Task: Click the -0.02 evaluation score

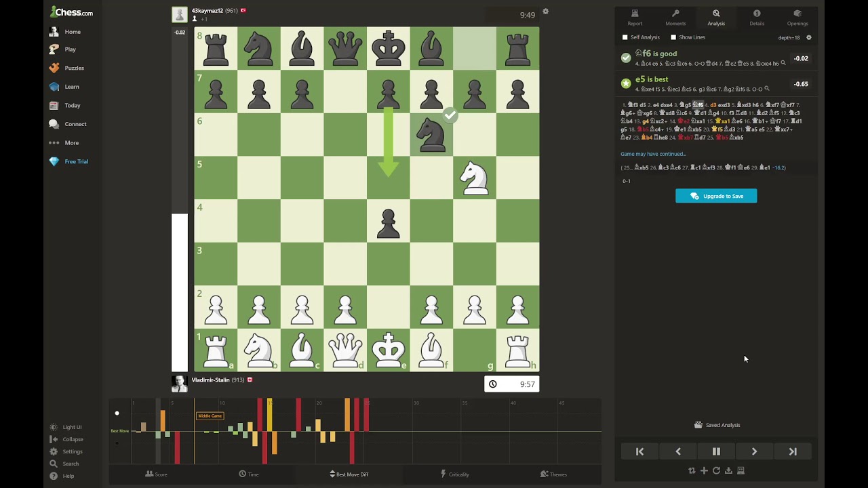Action: coord(801,58)
